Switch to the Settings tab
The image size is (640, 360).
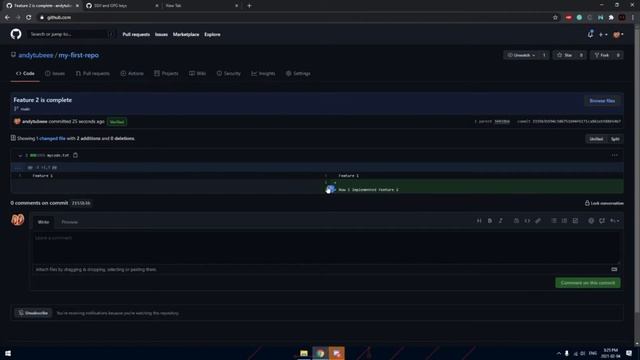[x=298, y=73]
